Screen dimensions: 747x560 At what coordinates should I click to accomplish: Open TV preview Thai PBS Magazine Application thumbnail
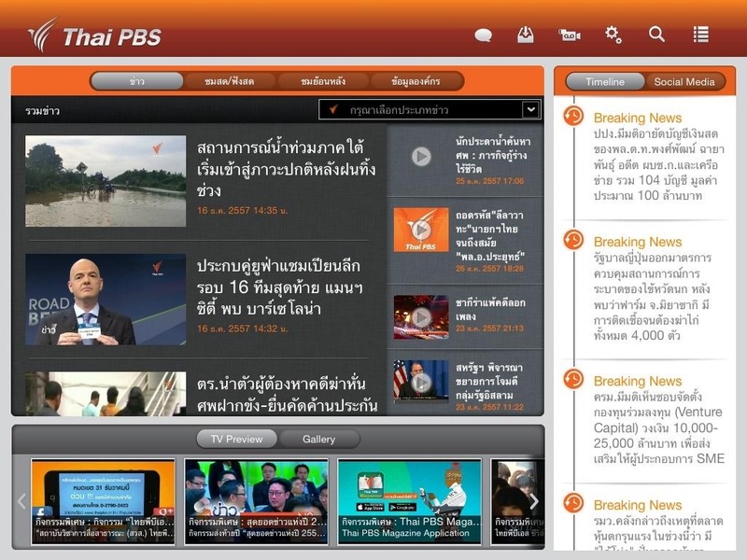(x=410, y=501)
